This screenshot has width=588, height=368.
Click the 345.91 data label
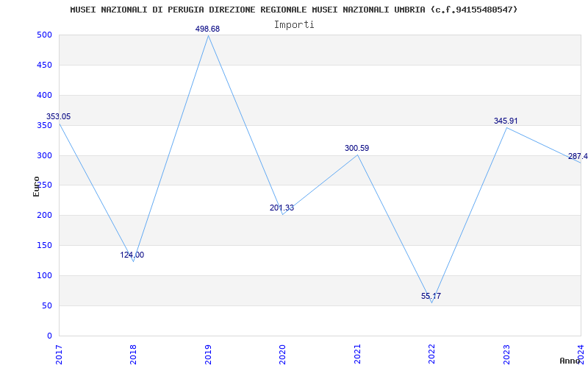(x=506, y=121)
